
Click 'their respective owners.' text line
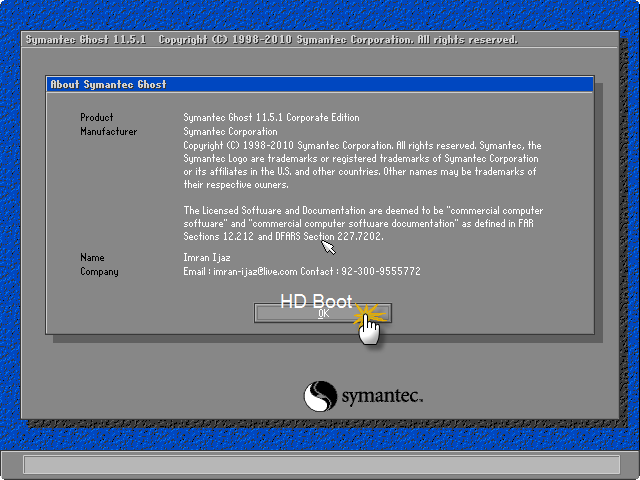[236, 184]
